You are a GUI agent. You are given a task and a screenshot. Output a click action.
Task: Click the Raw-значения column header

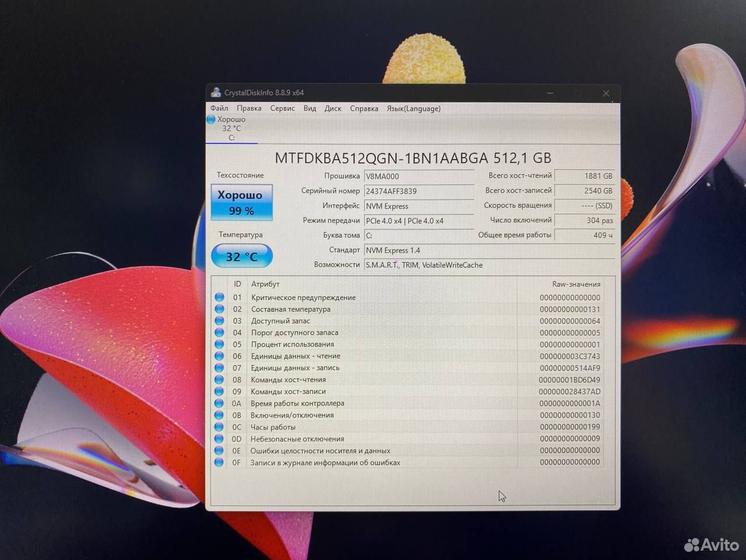point(576,284)
